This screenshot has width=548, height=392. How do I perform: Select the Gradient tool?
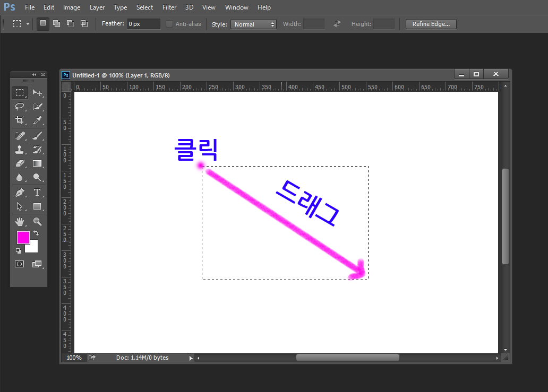tap(37, 163)
